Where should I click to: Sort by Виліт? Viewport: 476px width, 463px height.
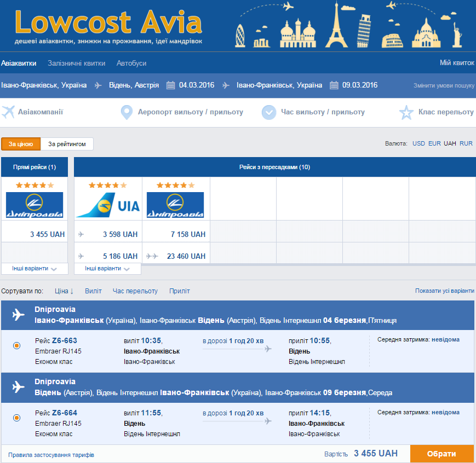click(x=93, y=291)
